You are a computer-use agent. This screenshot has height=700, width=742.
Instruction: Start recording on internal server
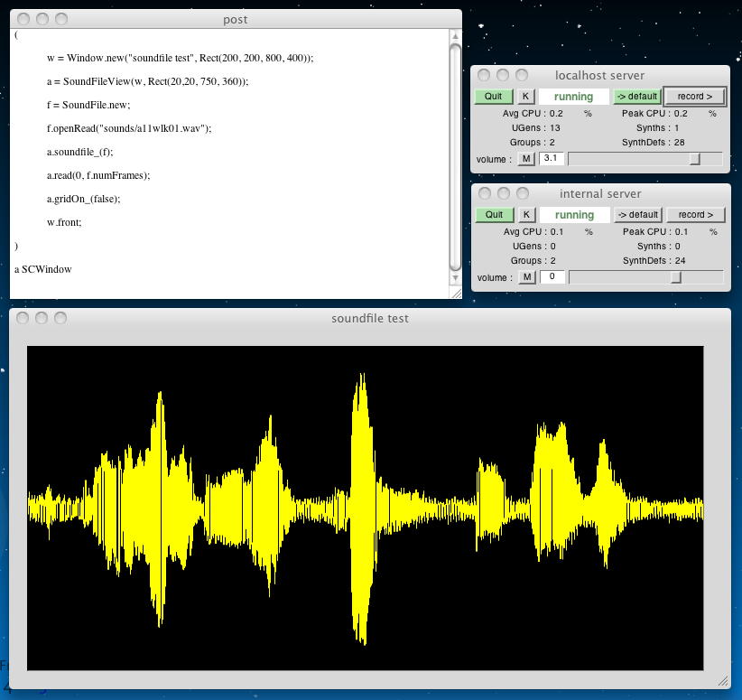click(x=696, y=215)
